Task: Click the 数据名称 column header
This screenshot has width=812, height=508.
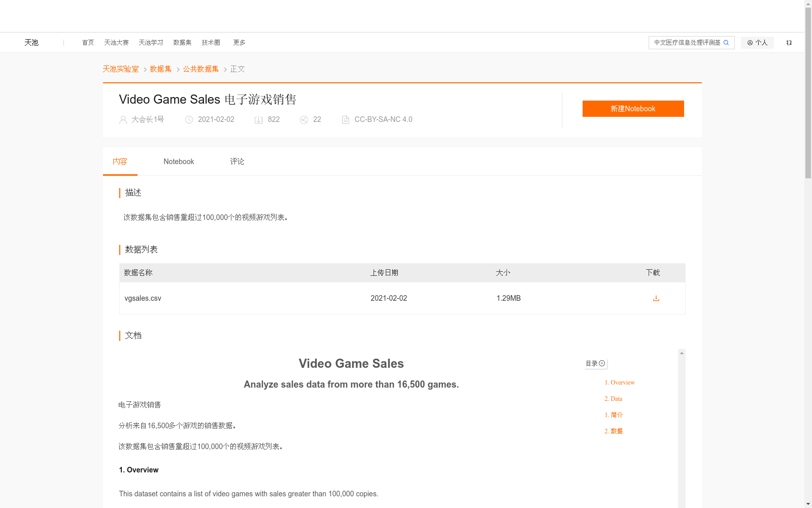Action: tap(138, 273)
